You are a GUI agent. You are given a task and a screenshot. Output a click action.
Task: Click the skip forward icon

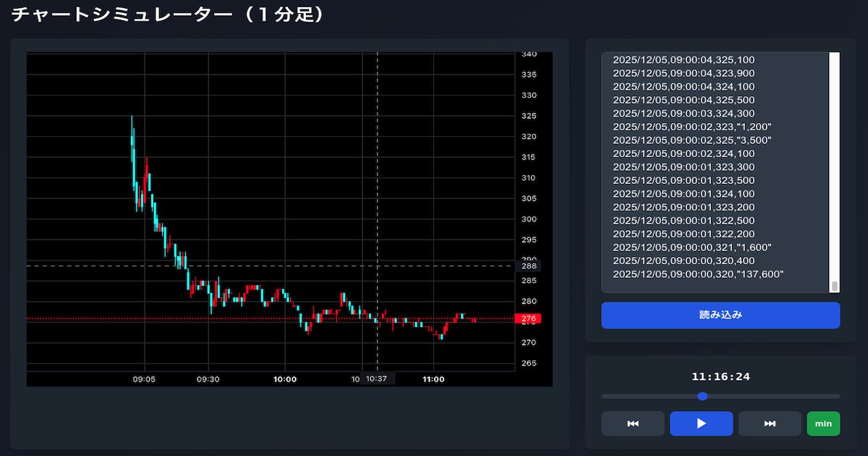(770, 423)
